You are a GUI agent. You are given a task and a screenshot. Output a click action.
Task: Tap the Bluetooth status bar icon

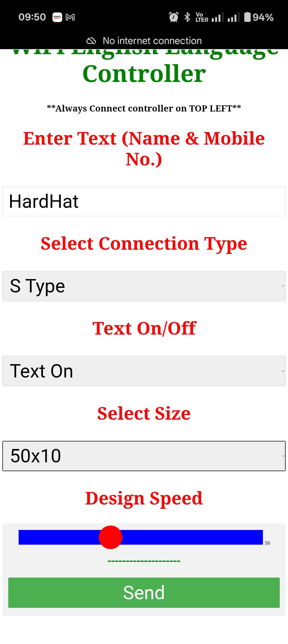[x=187, y=17]
